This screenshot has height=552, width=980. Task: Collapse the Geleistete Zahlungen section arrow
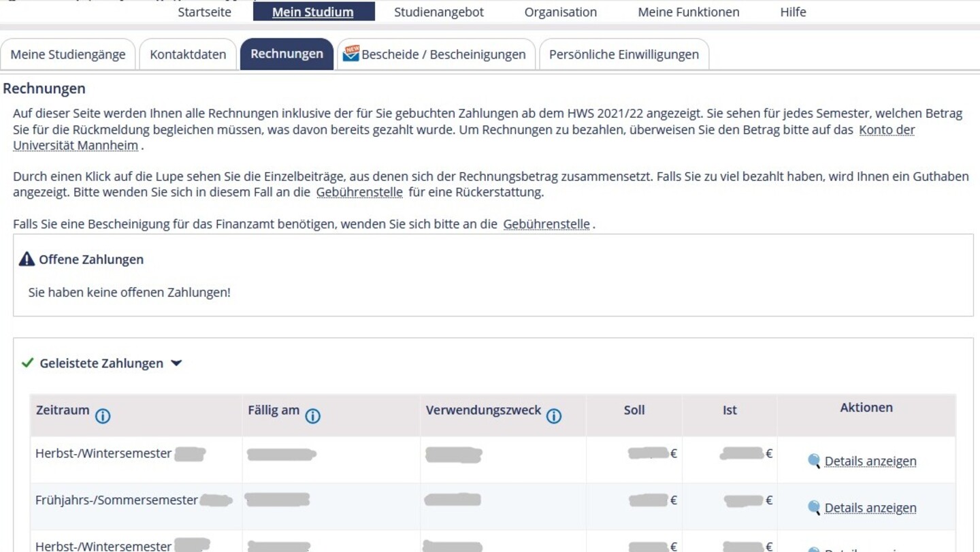tap(176, 363)
